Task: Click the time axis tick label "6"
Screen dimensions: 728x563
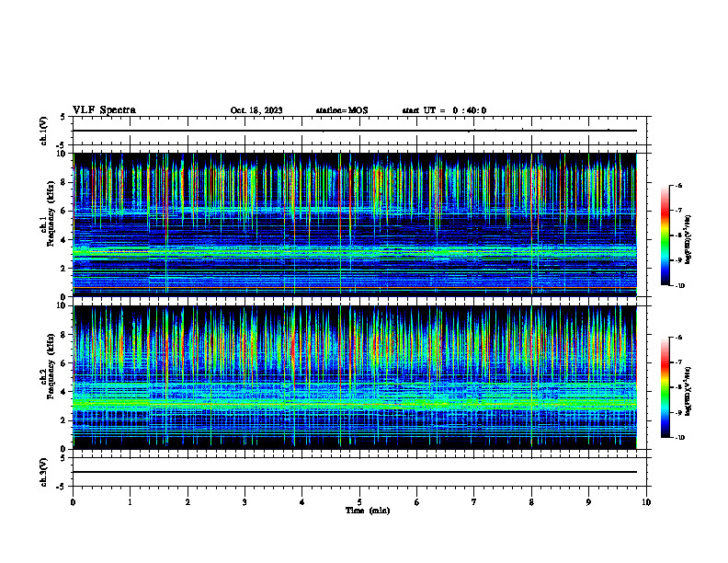Action: coord(417,502)
